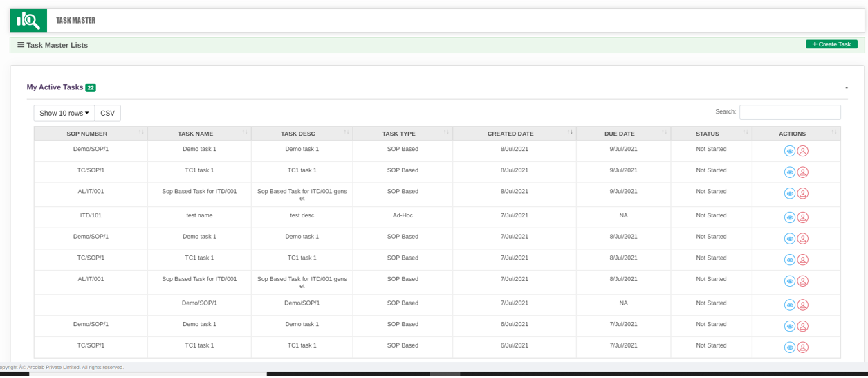Click the user icon for Demo/SOP/1 created 8/Jul/2021
The image size is (868, 378).
[802, 151]
